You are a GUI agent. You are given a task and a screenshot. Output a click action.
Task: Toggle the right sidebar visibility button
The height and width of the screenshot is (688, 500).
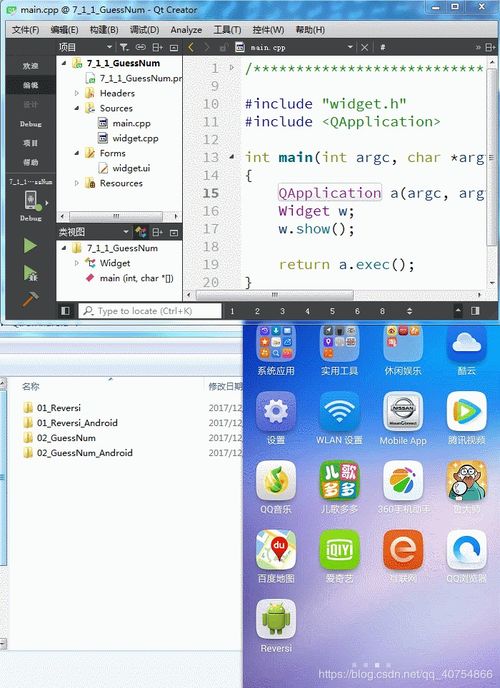pos(475,311)
